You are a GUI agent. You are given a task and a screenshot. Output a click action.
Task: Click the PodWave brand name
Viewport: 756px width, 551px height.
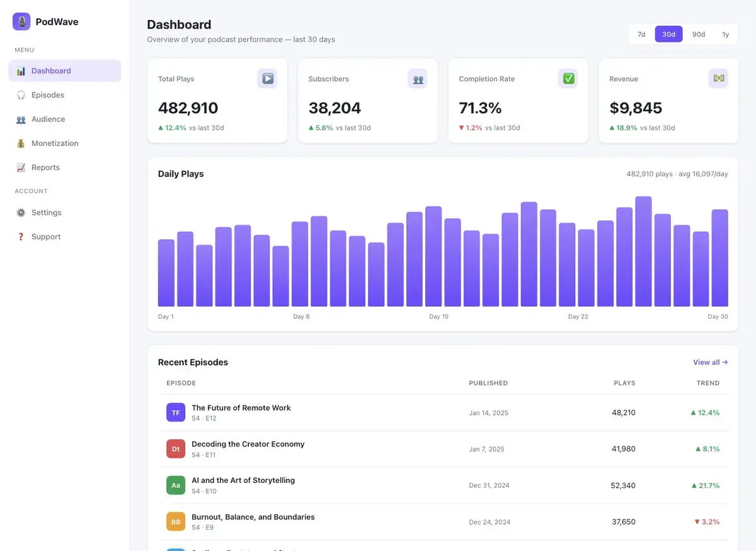point(57,21)
